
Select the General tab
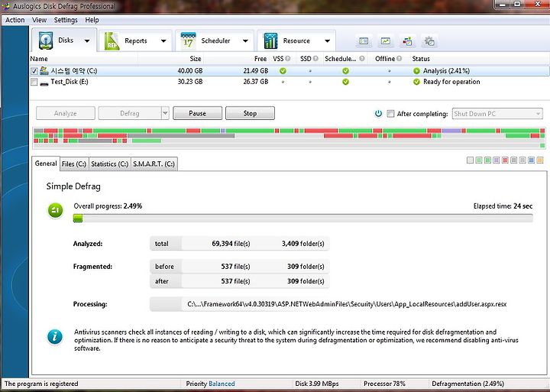pos(46,164)
